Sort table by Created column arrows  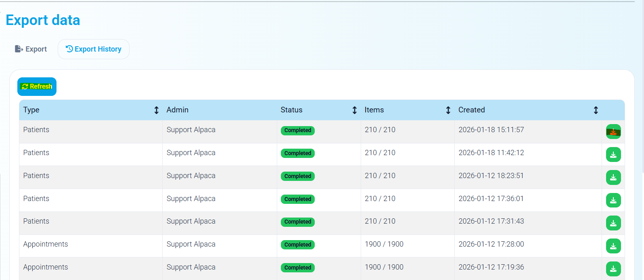[596, 110]
